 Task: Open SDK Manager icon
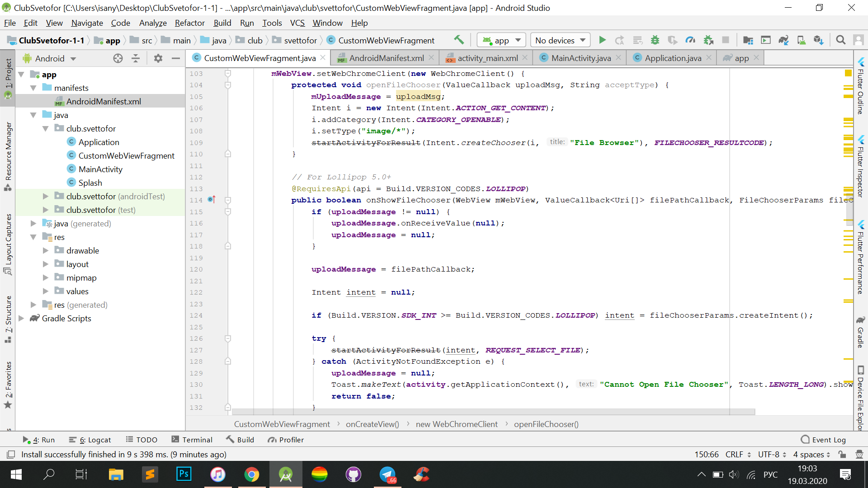pyautogui.click(x=819, y=40)
